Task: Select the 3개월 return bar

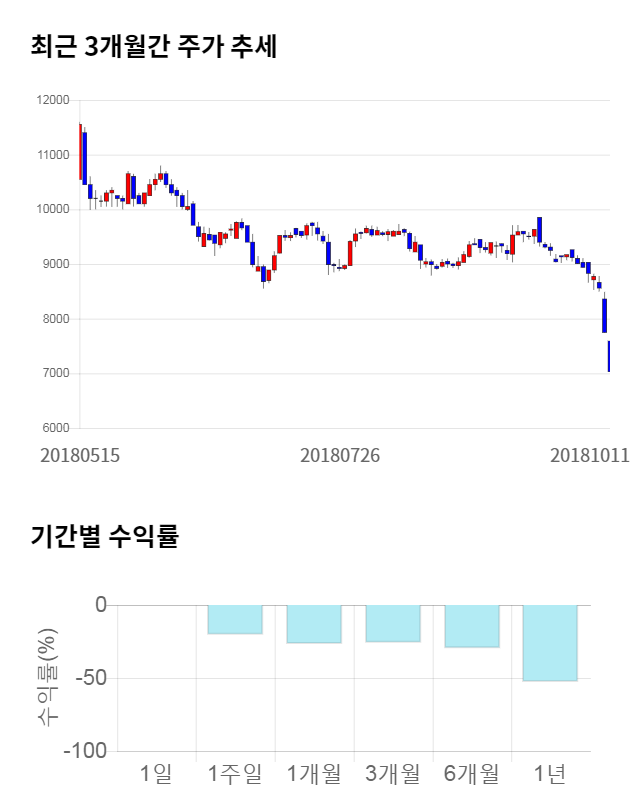Action: [x=393, y=623]
